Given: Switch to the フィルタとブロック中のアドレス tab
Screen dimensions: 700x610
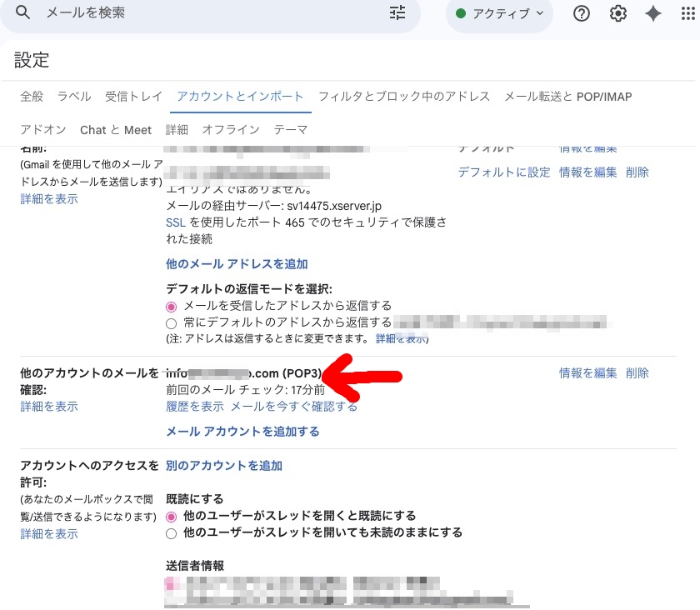Looking at the screenshot, I should (404, 97).
